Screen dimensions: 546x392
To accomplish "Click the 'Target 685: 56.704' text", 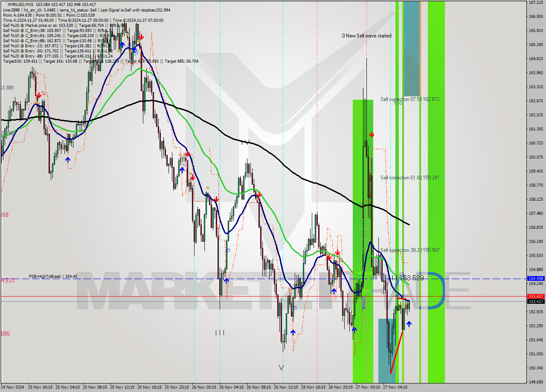I will click(182, 61).
